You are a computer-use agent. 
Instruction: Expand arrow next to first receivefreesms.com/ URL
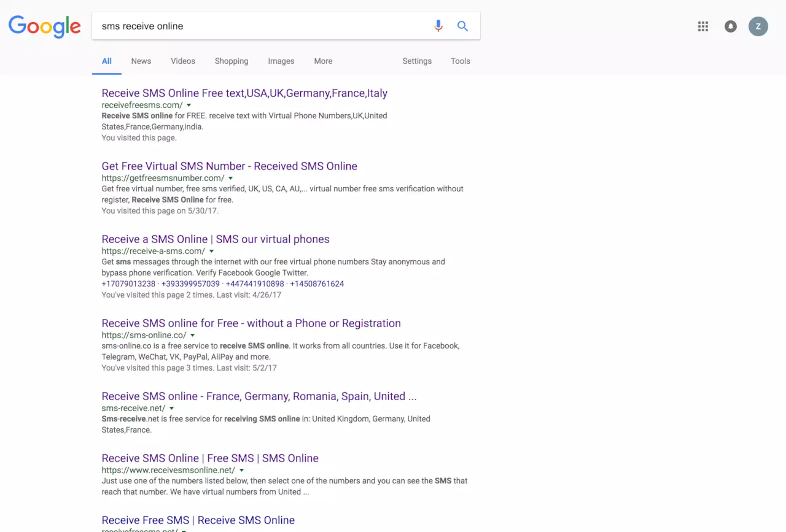coord(189,106)
